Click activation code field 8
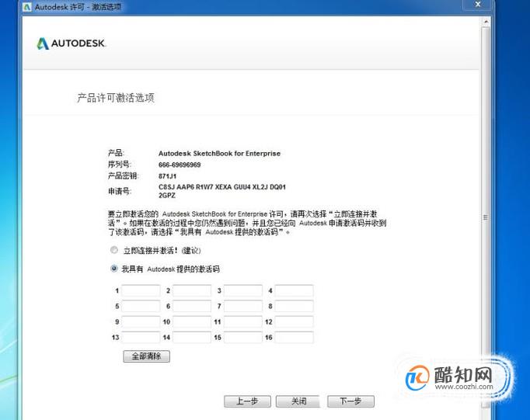The height and width of the screenshot is (420, 530). click(x=294, y=306)
